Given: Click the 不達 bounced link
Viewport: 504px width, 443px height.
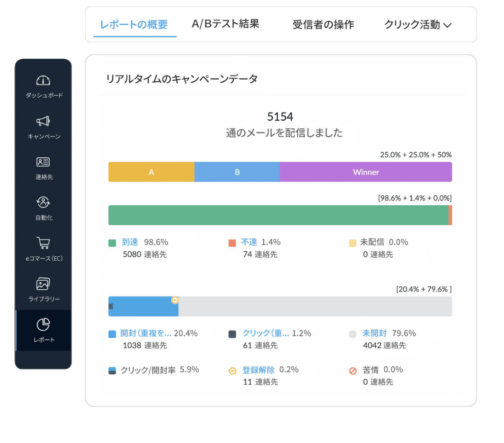Looking at the screenshot, I should pyautogui.click(x=249, y=242).
